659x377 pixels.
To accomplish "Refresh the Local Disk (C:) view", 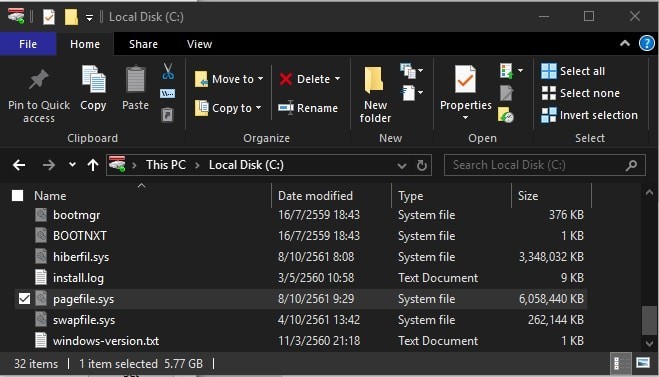I will tap(422, 165).
